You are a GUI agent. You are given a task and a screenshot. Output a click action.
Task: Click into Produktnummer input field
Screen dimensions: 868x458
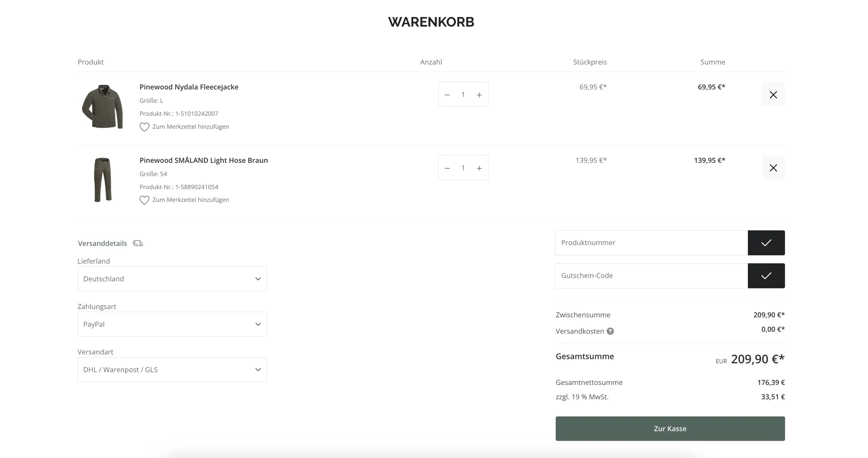click(x=651, y=243)
